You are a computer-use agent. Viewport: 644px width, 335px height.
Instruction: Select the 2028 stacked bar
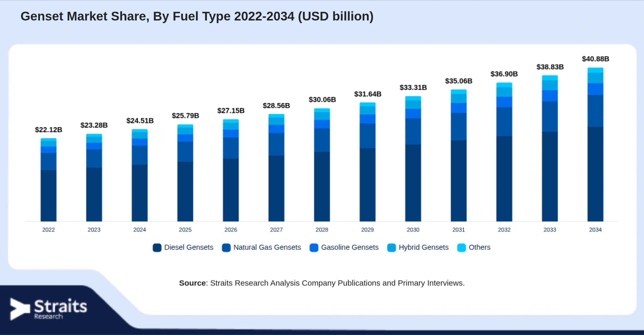[x=322, y=165]
